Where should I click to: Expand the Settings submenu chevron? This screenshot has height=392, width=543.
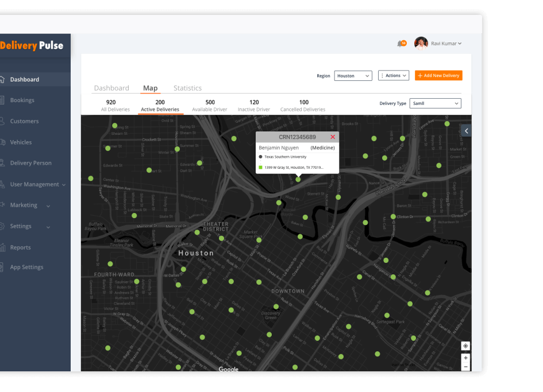48,227
